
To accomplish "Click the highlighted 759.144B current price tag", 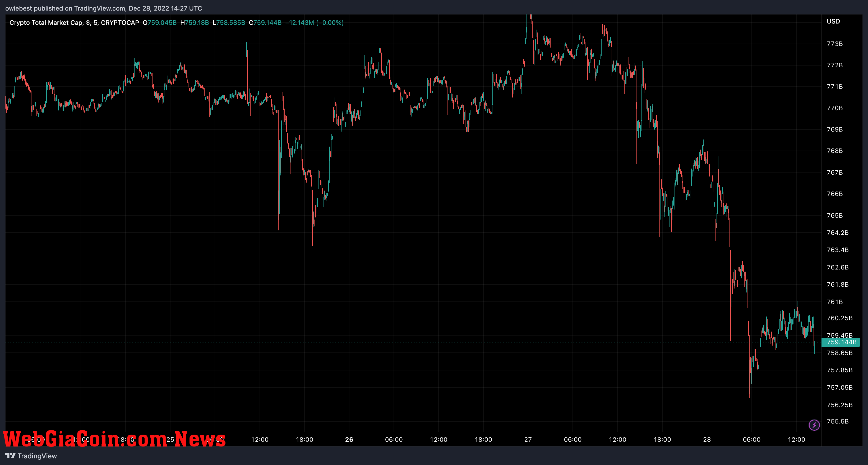I will 841,342.
